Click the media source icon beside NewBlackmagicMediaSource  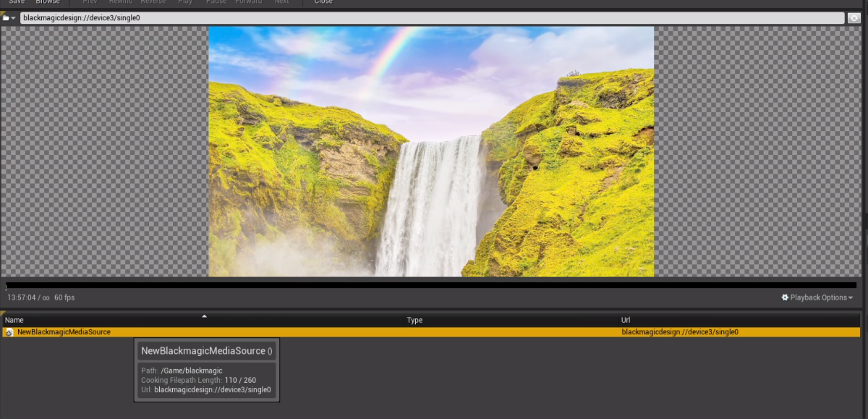[x=9, y=332]
